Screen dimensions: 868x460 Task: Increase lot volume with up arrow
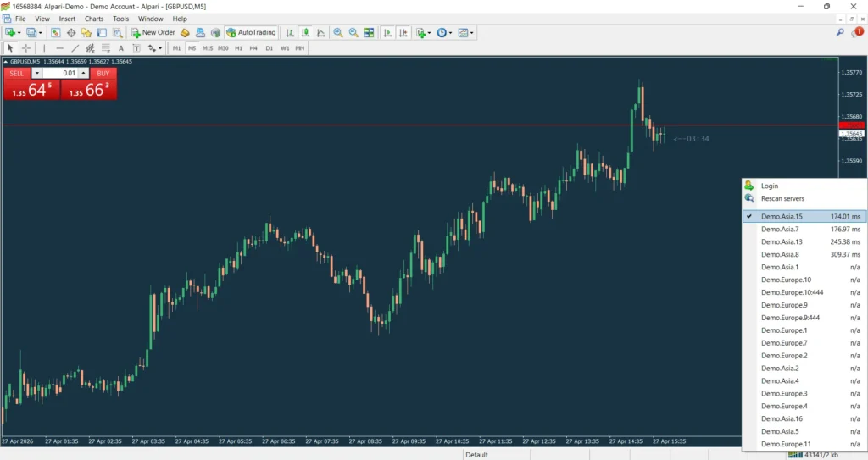(83, 73)
